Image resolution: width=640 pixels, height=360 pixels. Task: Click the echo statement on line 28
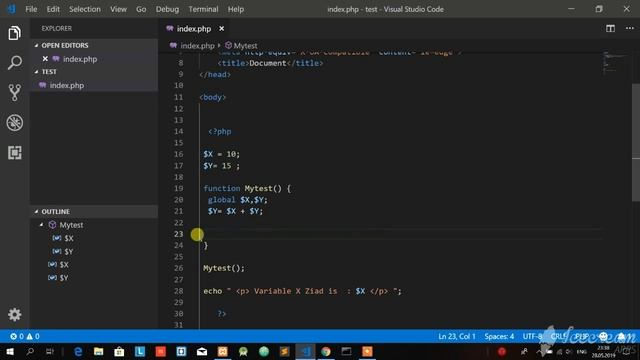click(x=302, y=291)
